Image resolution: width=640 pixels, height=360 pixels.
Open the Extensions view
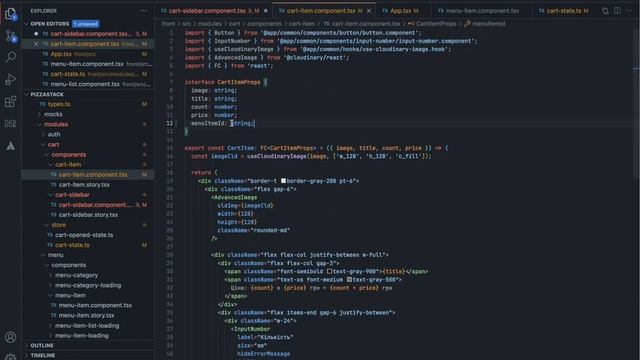pyautogui.click(x=11, y=101)
